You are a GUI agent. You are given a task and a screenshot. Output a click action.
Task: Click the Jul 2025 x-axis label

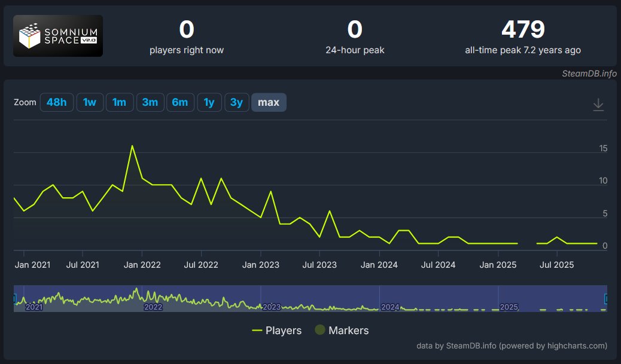(556, 265)
